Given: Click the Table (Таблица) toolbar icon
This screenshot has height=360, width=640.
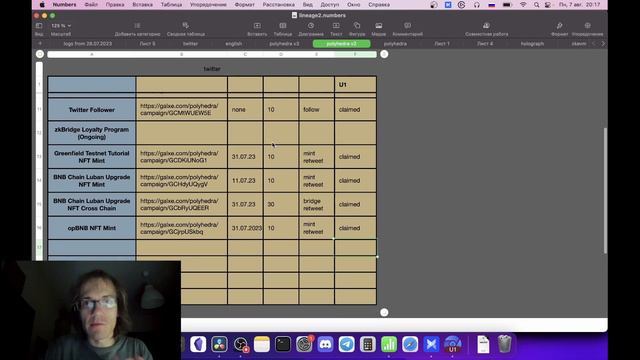Looking at the screenshot, I should pyautogui.click(x=282, y=26).
